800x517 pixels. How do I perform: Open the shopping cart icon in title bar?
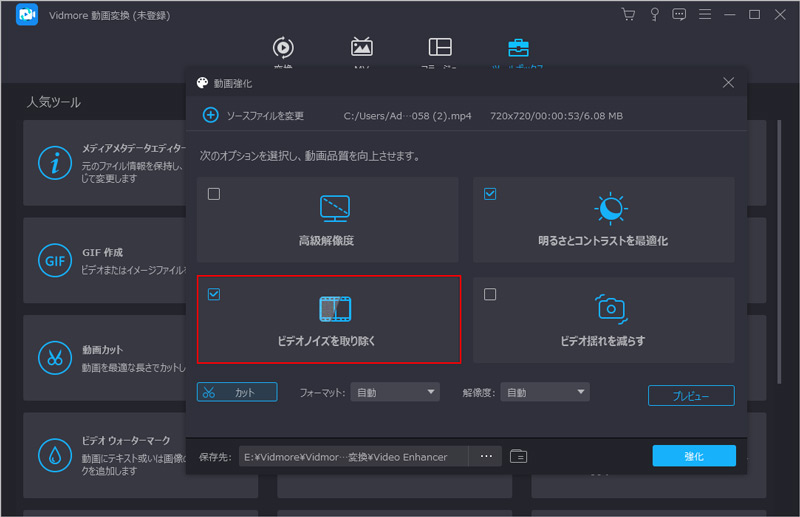(629, 14)
